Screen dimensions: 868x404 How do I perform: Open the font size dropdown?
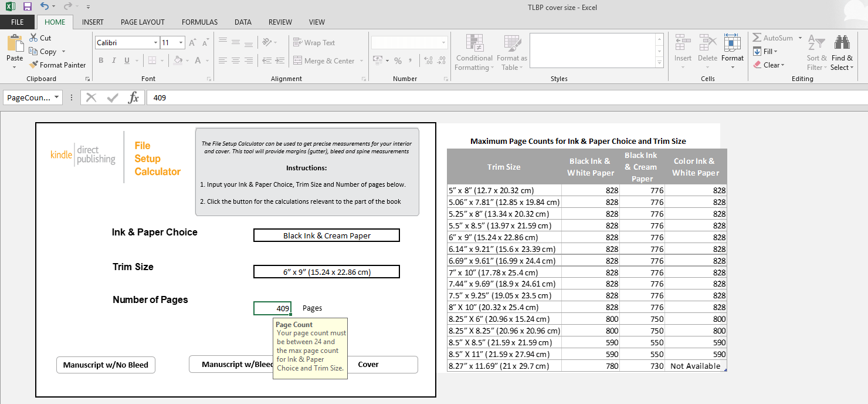point(181,43)
